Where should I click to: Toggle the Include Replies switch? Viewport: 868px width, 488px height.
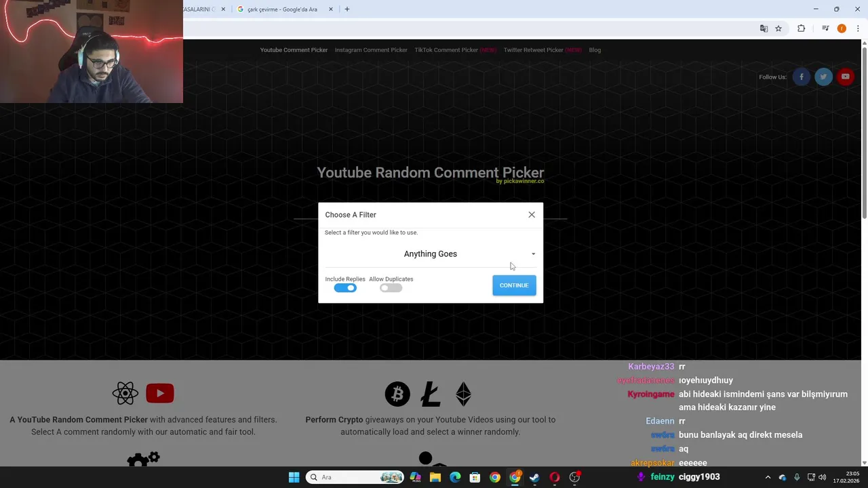(x=345, y=288)
